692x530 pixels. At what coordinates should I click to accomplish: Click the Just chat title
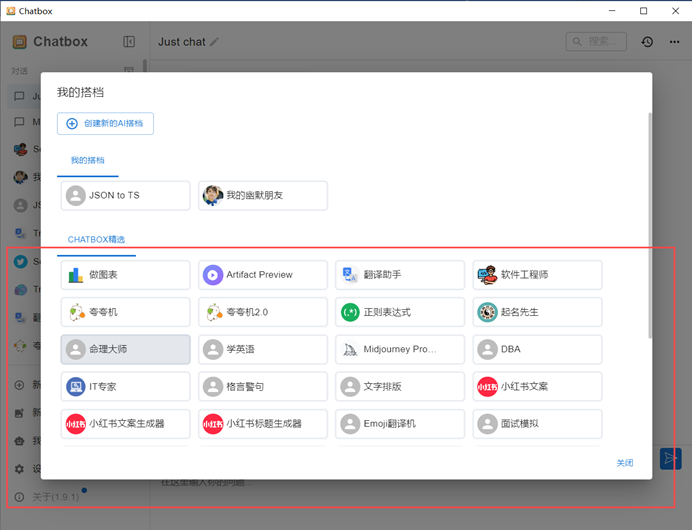coord(182,42)
